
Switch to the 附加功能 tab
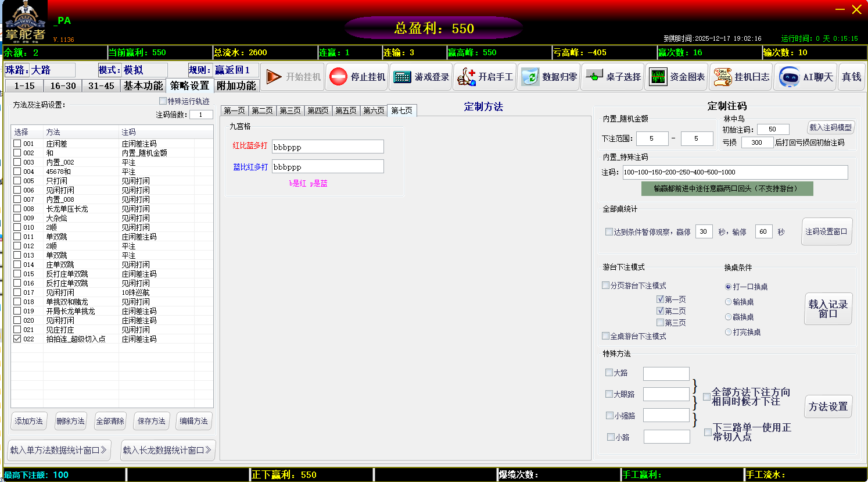click(236, 85)
